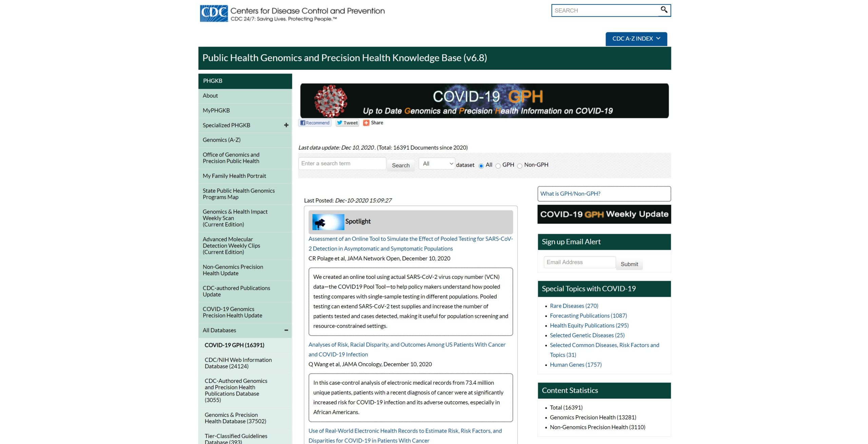The height and width of the screenshot is (444, 868).
Task: Collapse All Databases minus icon
Action: pyautogui.click(x=286, y=330)
